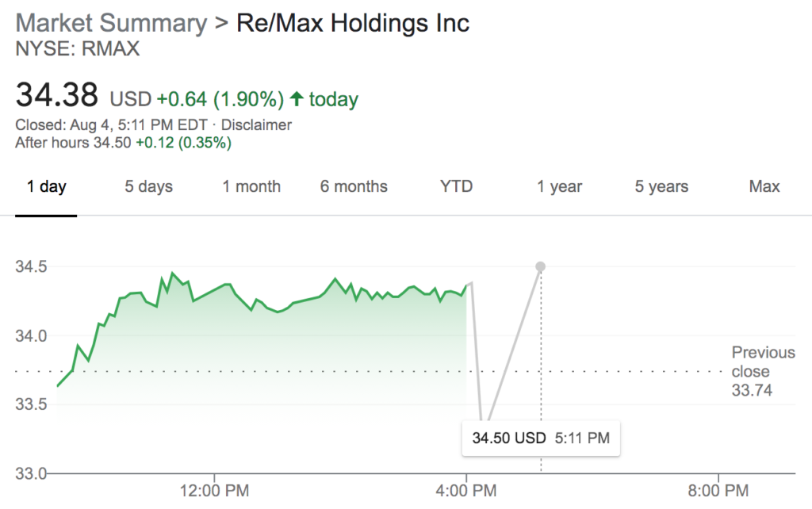Viewport: 812px width, 509px height.
Task: Select the Max time range
Action: click(764, 186)
